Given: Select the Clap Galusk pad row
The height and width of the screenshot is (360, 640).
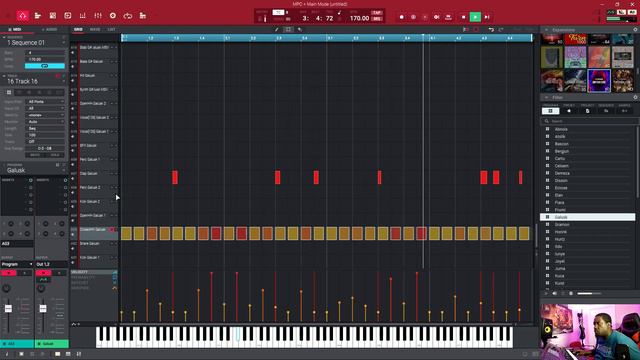Looking at the screenshot, I should tap(94, 176).
